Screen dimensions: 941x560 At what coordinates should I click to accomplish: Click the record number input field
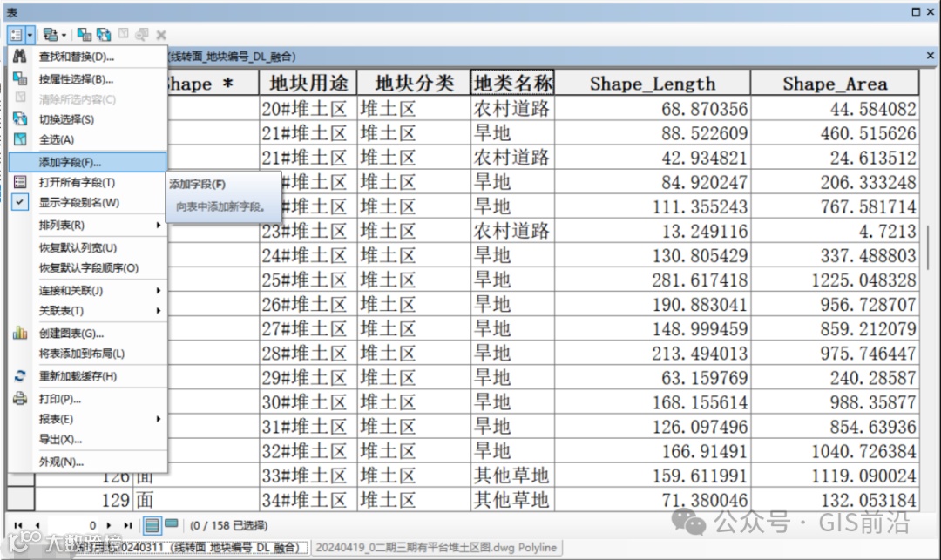coord(73,525)
